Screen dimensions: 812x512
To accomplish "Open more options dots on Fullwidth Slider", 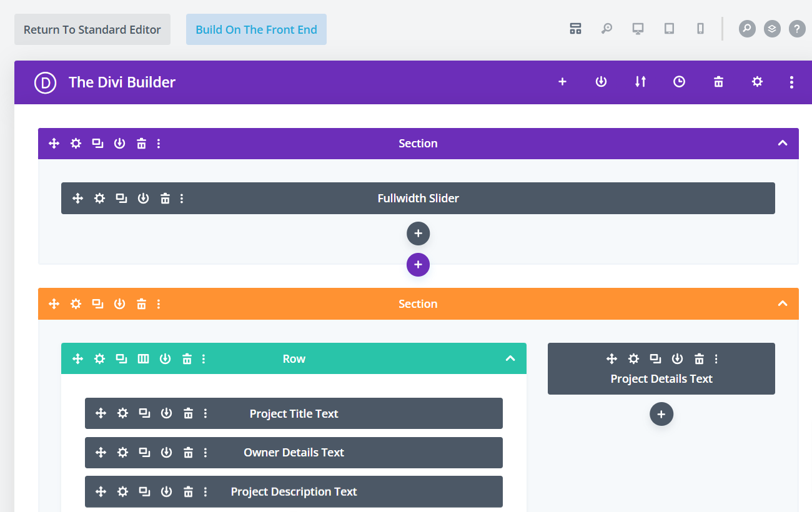I will click(182, 199).
